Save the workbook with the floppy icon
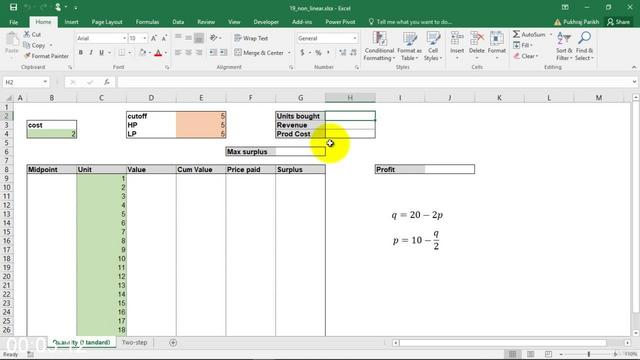The width and height of the screenshot is (640, 360). pyautogui.click(x=13, y=7)
